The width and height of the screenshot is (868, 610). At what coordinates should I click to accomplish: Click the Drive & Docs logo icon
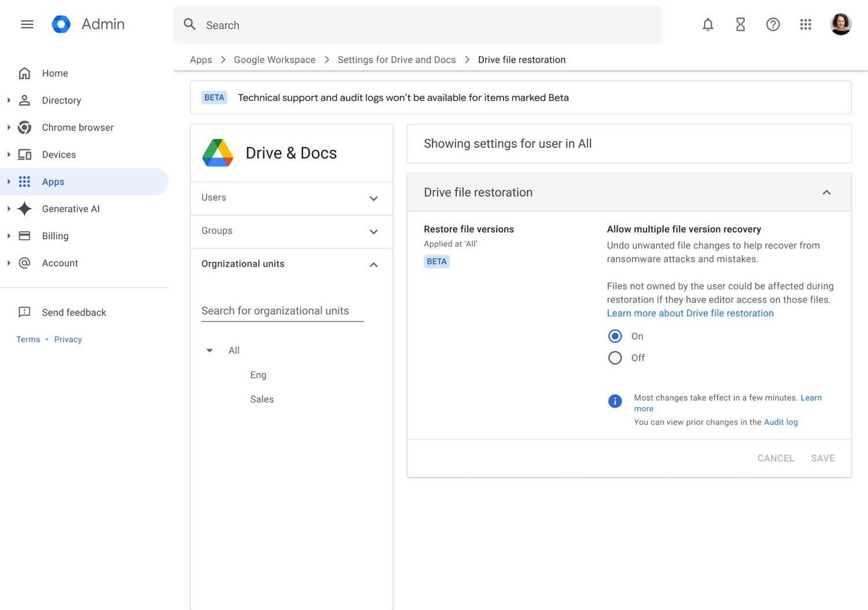(218, 151)
